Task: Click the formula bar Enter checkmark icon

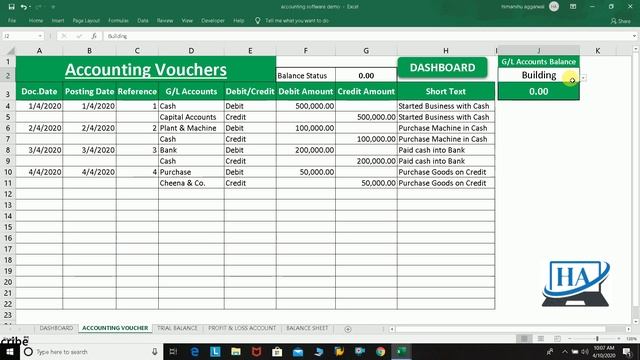Action: [x=79, y=36]
